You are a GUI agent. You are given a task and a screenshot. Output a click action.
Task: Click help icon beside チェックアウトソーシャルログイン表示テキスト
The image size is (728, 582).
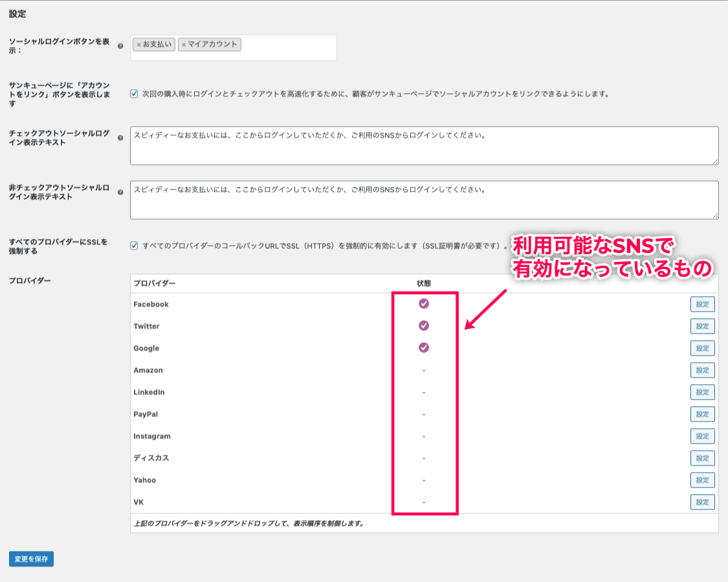[x=120, y=138]
